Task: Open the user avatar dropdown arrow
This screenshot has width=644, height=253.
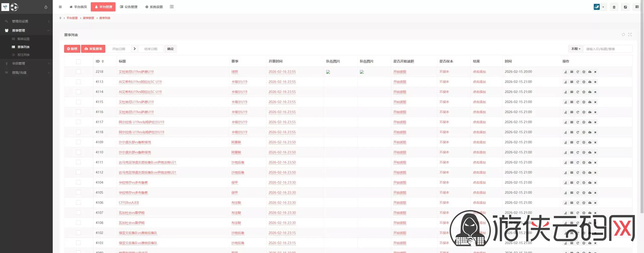Action: pos(603,7)
